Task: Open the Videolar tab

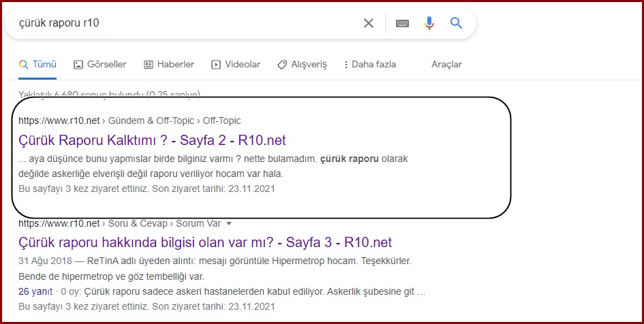Action: 236,65
